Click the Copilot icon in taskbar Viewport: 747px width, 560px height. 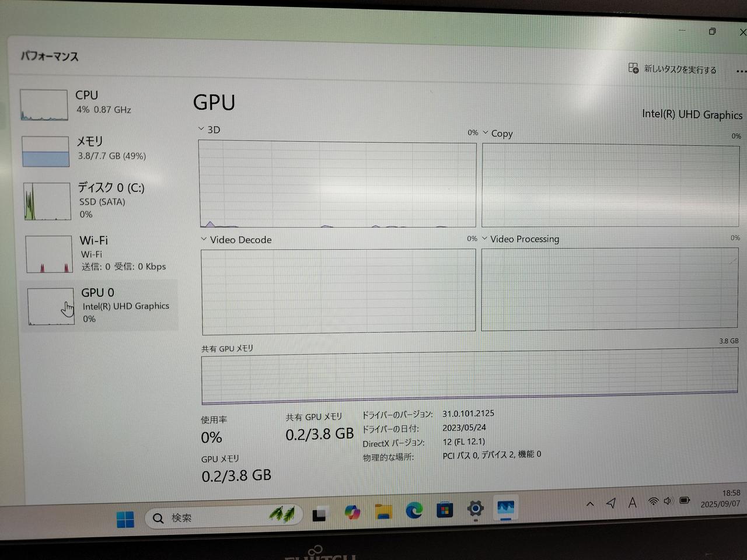[352, 513]
